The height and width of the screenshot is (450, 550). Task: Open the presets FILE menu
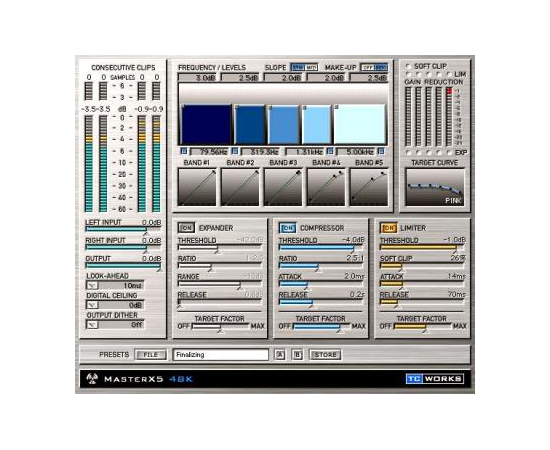pos(151,355)
